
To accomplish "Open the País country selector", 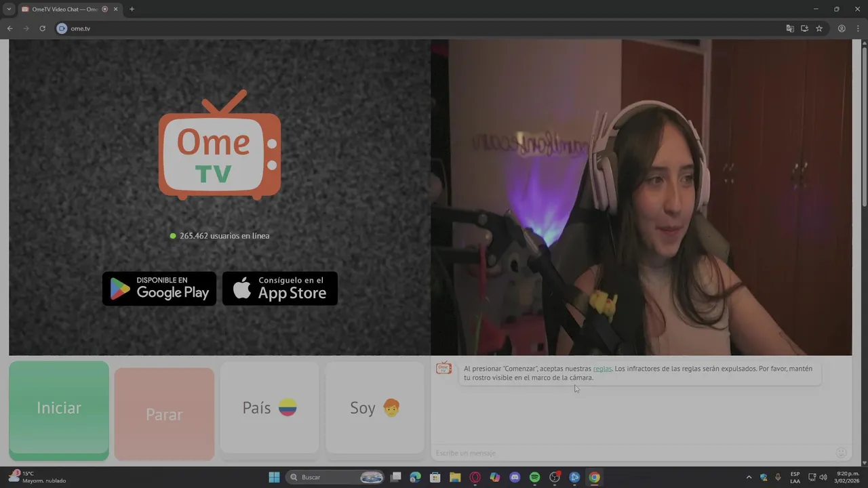I will pos(269,407).
